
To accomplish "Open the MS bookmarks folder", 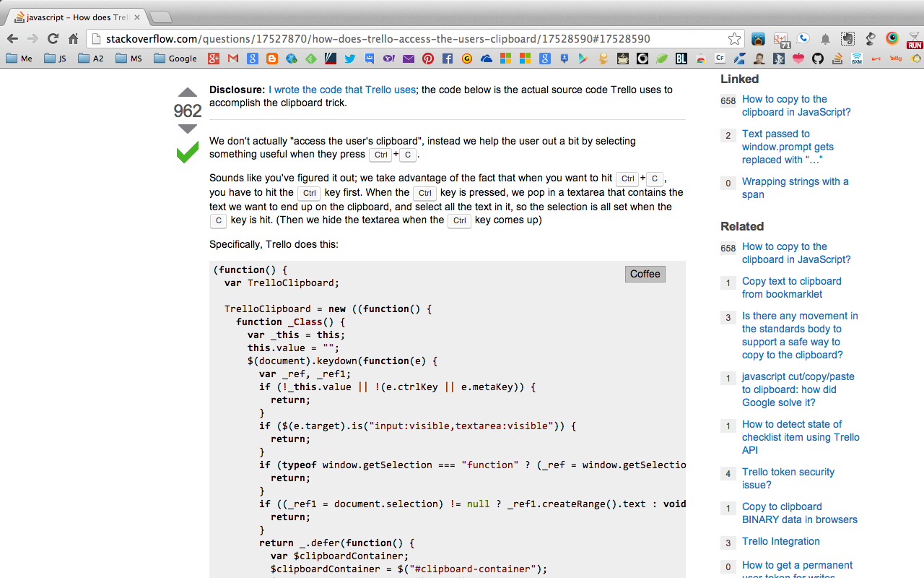I will pyautogui.click(x=128, y=59).
